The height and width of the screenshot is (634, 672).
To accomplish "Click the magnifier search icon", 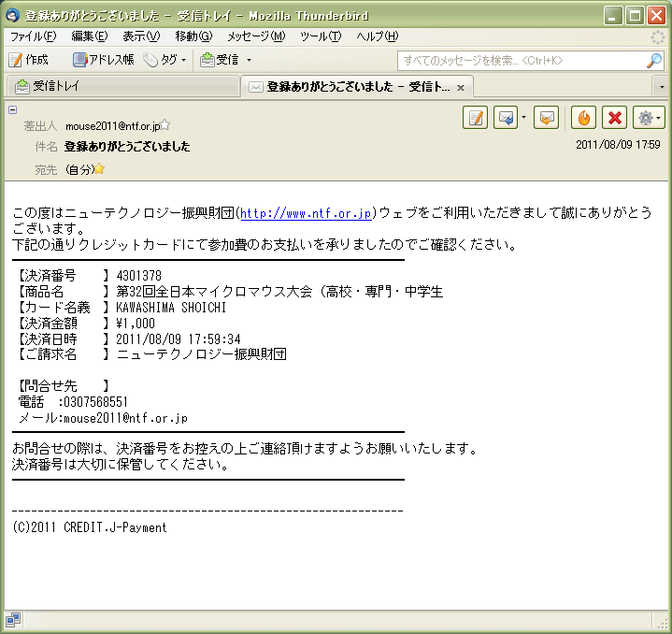I will (x=654, y=61).
